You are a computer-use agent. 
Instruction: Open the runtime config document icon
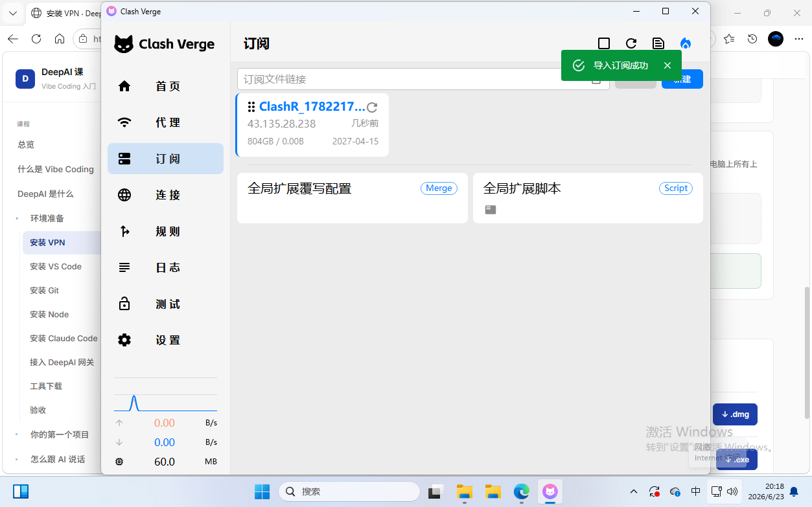tap(658, 43)
